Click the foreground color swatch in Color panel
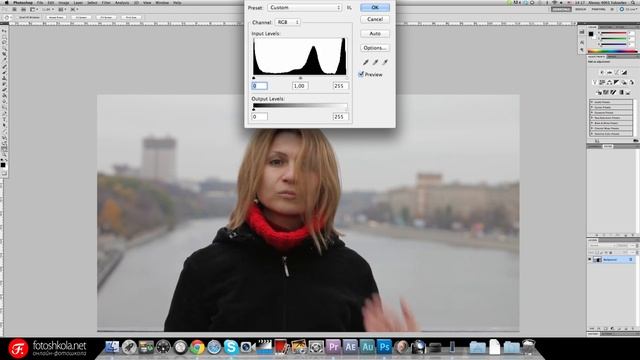 pyautogui.click(x=591, y=34)
